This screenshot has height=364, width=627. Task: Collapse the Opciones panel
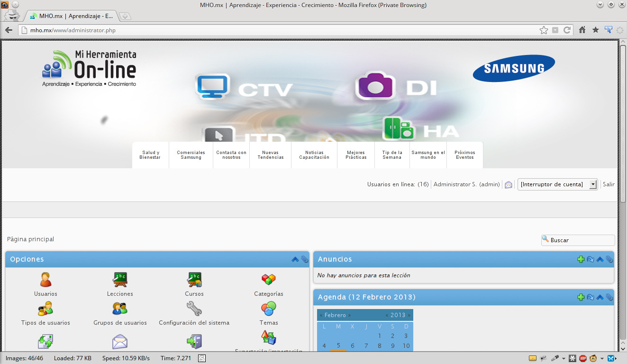[x=295, y=259]
